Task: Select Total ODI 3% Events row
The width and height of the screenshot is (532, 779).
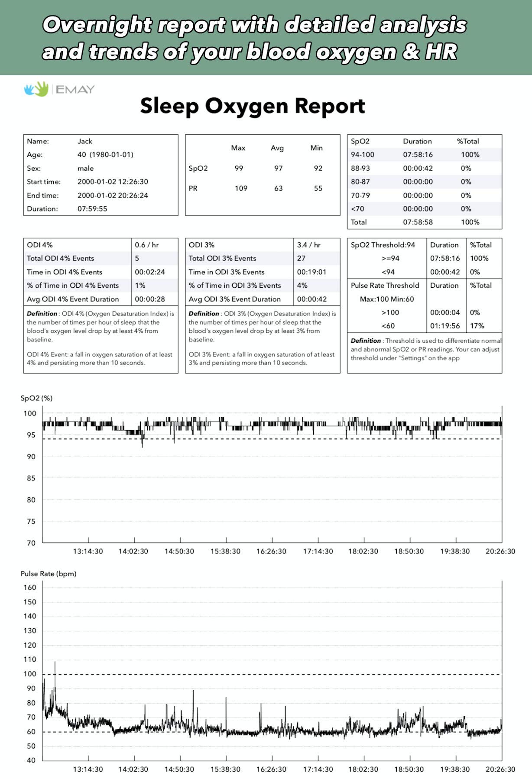Action: coord(263,258)
